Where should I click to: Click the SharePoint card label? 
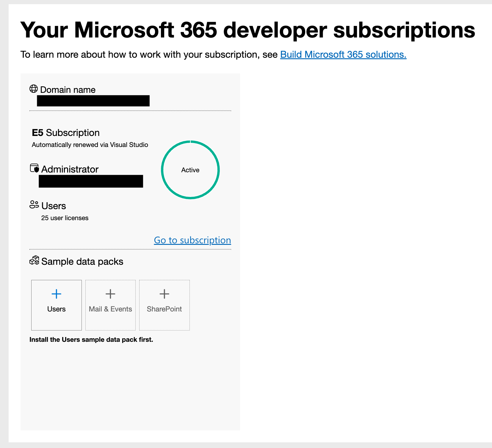pos(164,309)
